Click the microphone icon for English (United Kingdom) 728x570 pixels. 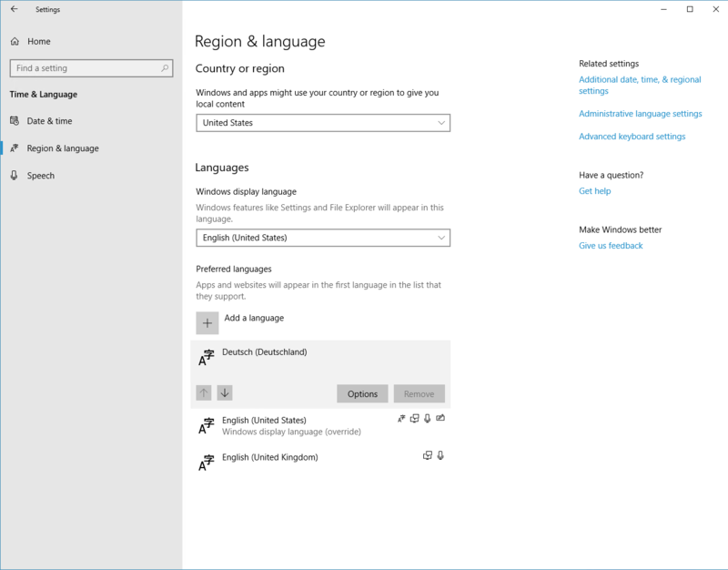point(440,455)
